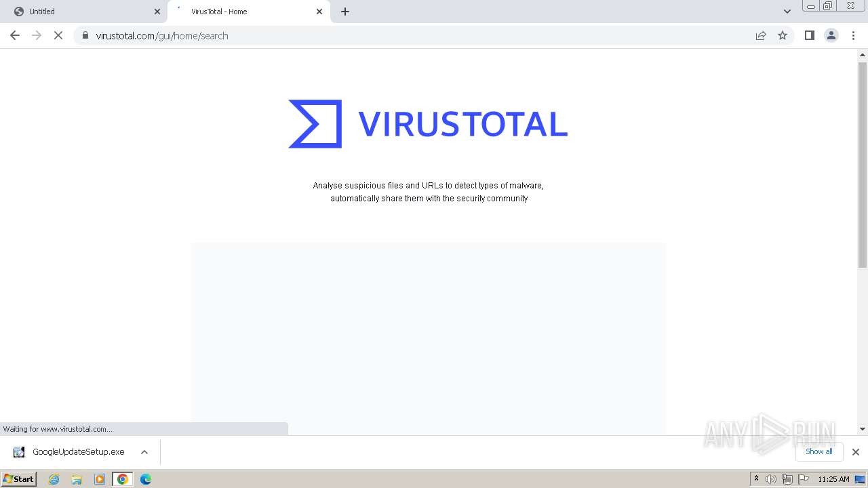Launch Internet Explorer from taskbar
The width and height of the screenshot is (868, 488).
pos(54,479)
